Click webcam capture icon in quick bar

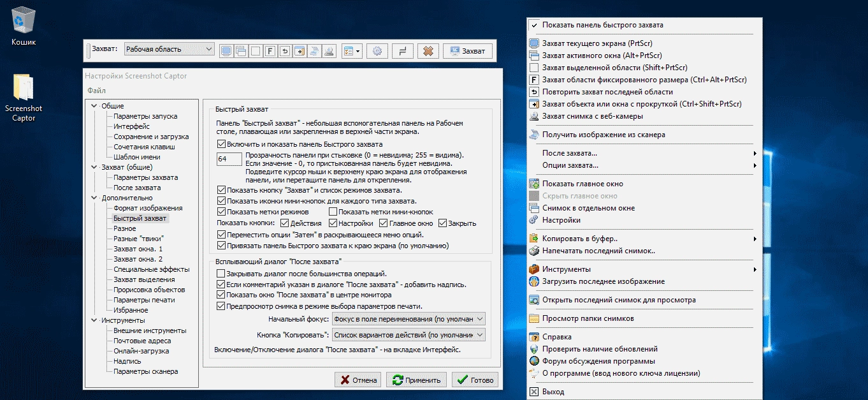click(x=329, y=51)
